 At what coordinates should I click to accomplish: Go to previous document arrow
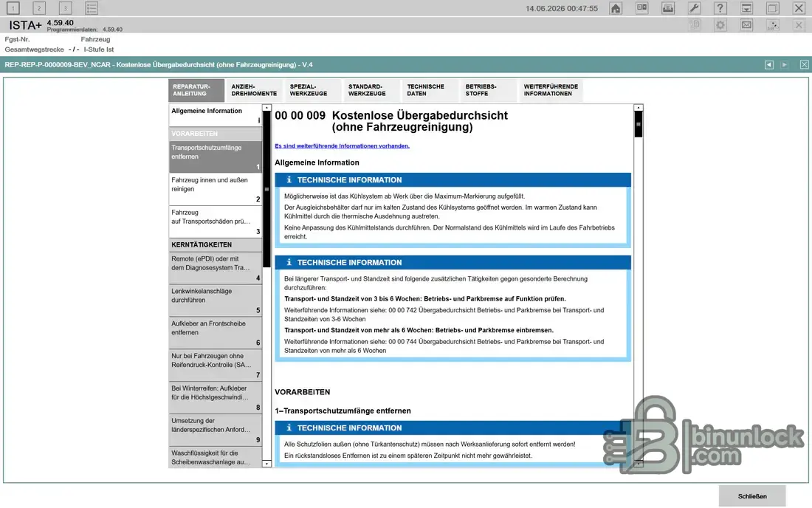click(769, 65)
